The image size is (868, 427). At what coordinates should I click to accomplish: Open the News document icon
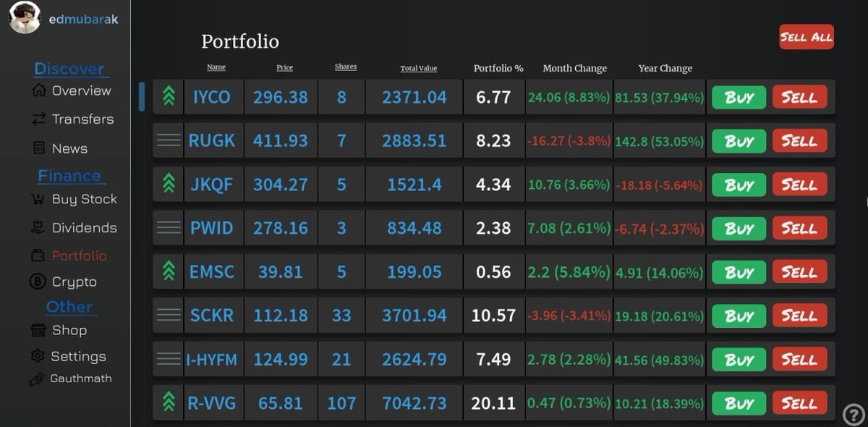point(39,148)
